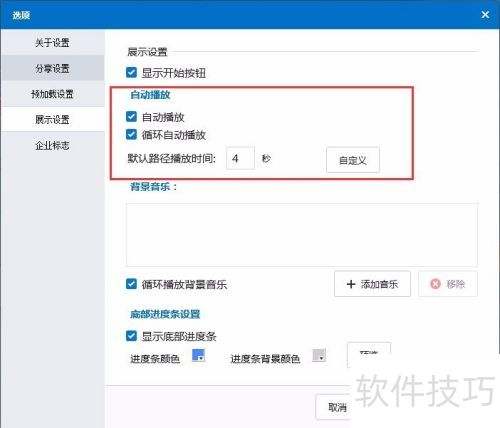
Task: Uncheck 显示底部进度条 checkbox
Action: tap(131, 336)
